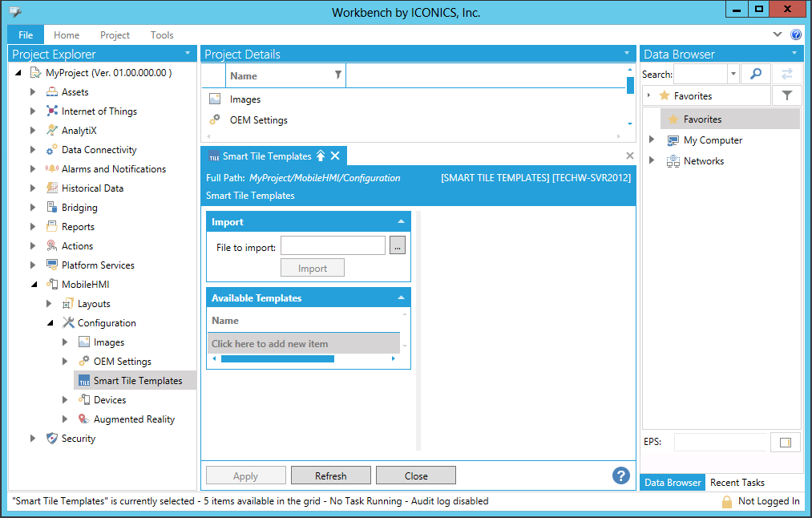Click the Configuration tools icon
This screenshot has height=518, width=812.
click(68, 322)
